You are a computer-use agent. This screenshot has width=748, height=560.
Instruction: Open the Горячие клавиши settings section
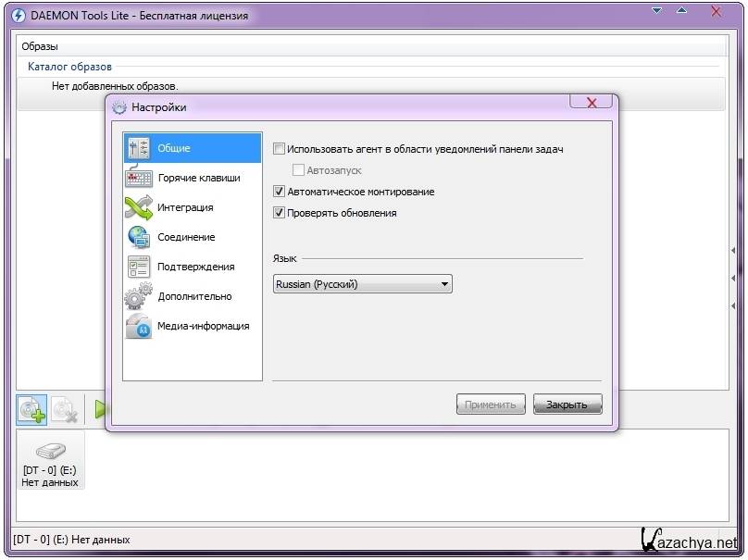pyautogui.click(x=197, y=178)
